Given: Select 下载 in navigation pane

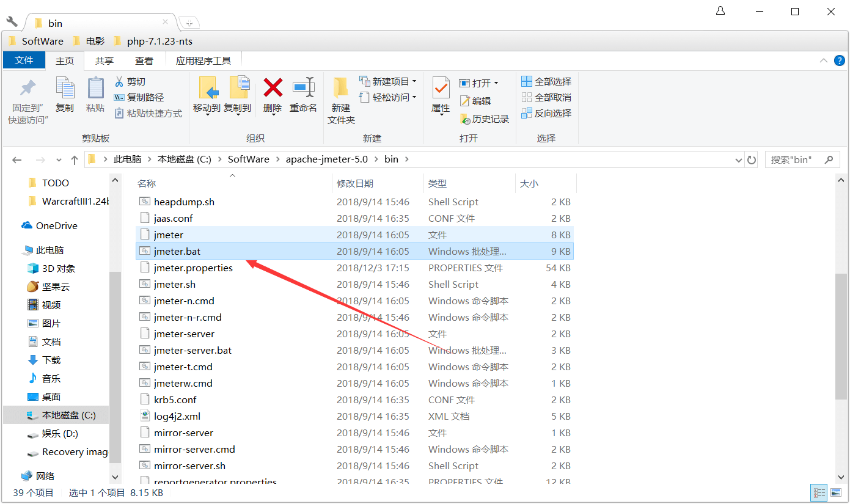Looking at the screenshot, I should [44, 360].
